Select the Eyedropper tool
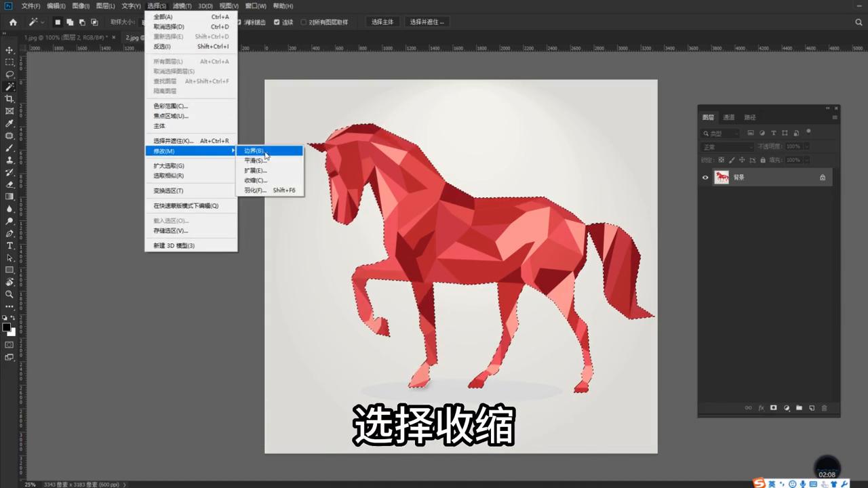Image resolution: width=868 pixels, height=488 pixels. [9, 123]
